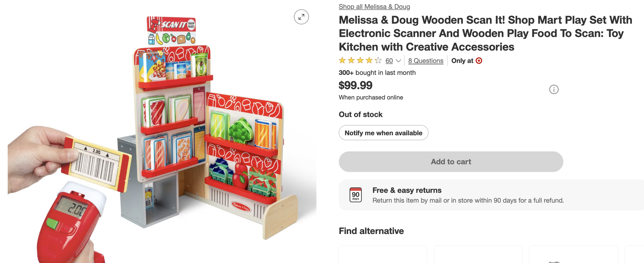Click the Free & easy returns heading
644x263 pixels.
[x=407, y=190]
